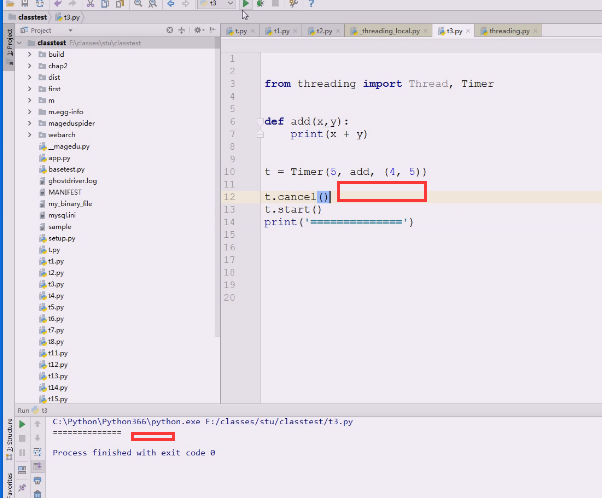602x498 pixels.
Task: Open Replace with the second magnifier icon
Action: pos(152,4)
